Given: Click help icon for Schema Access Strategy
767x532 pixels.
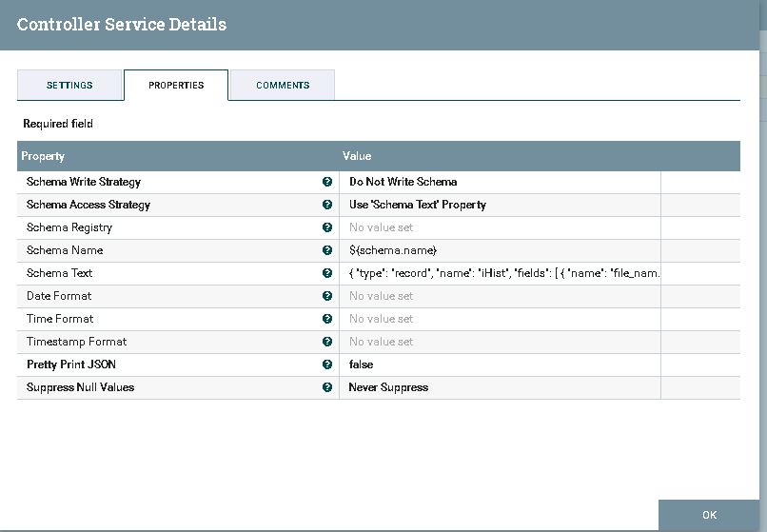Looking at the screenshot, I should click(327, 205).
